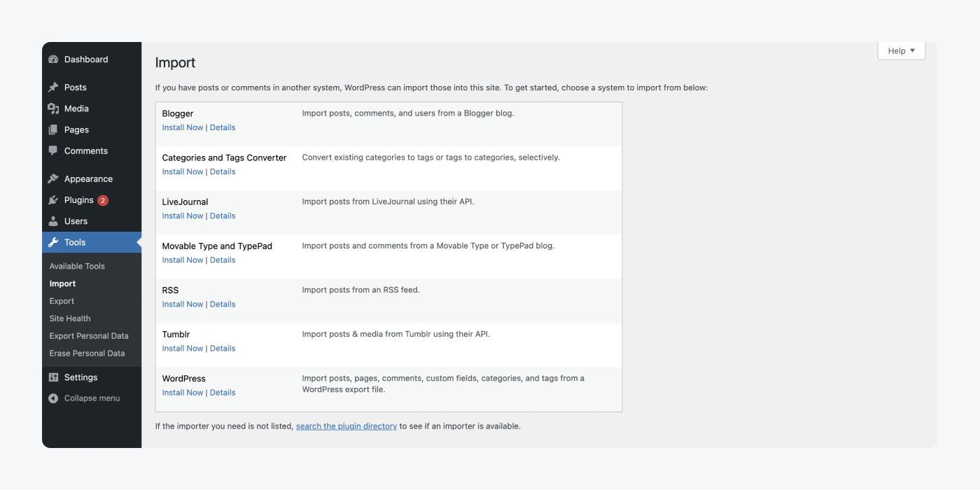Open the Export submenu entry under Tools

62,300
